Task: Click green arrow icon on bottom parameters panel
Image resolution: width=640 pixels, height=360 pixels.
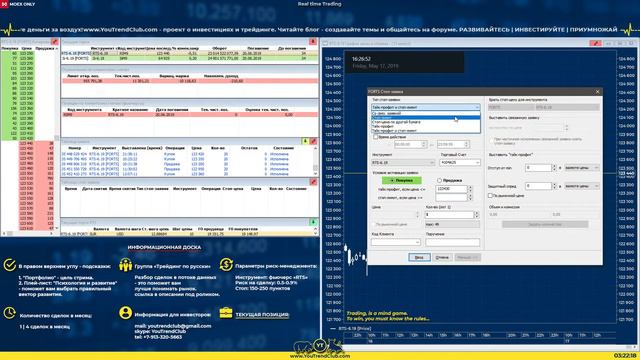Action: pyautogui.click(x=313, y=222)
